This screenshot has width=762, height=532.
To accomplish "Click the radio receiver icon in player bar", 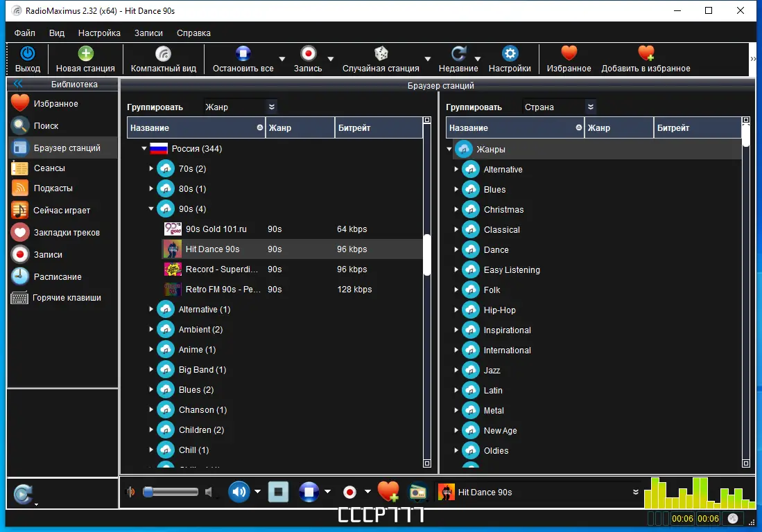I will tap(418, 493).
